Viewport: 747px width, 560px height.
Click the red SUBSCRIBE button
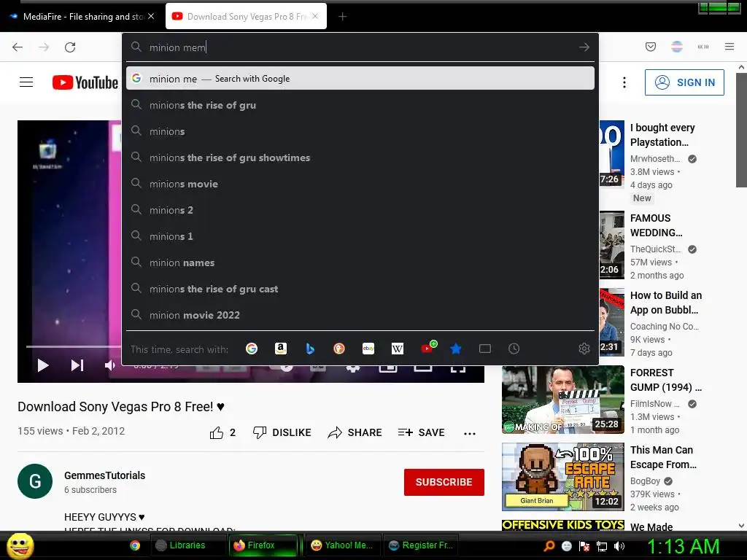pos(444,482)
